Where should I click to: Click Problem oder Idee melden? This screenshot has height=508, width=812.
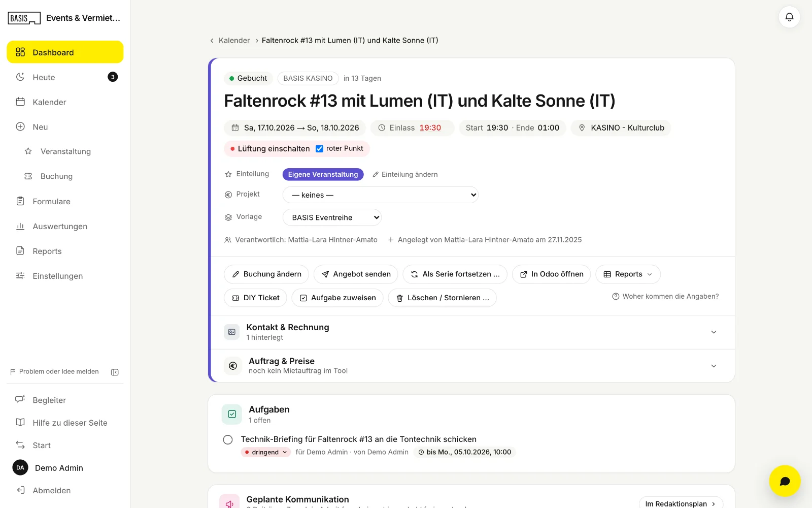point(54,372)
